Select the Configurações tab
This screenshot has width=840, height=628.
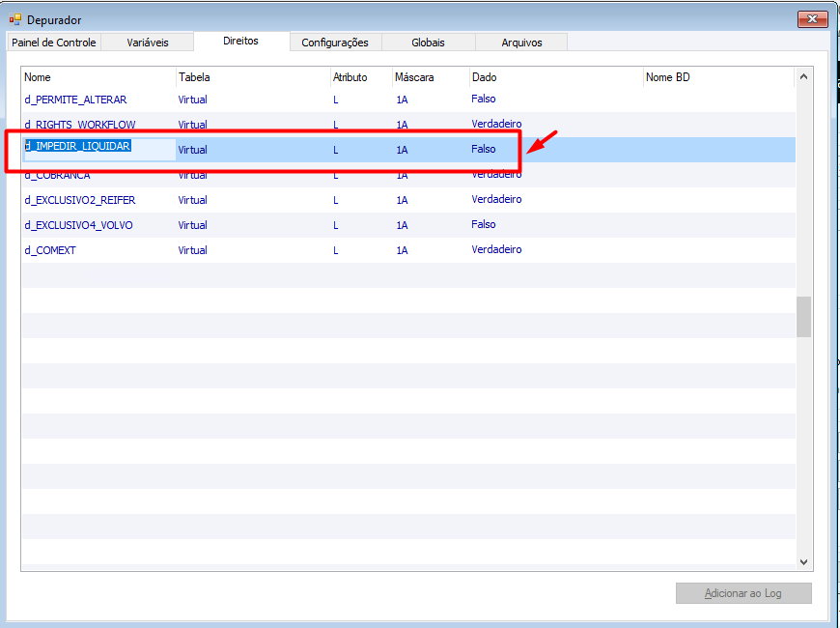335,43
